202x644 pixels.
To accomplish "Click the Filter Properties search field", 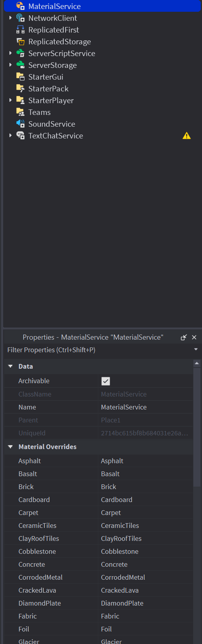I will point(98,350).
